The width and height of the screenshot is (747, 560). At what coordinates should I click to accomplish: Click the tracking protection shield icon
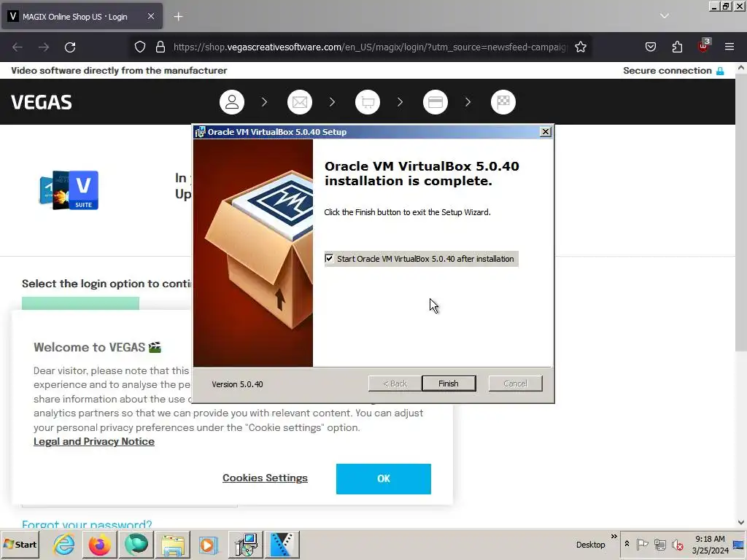139,47
